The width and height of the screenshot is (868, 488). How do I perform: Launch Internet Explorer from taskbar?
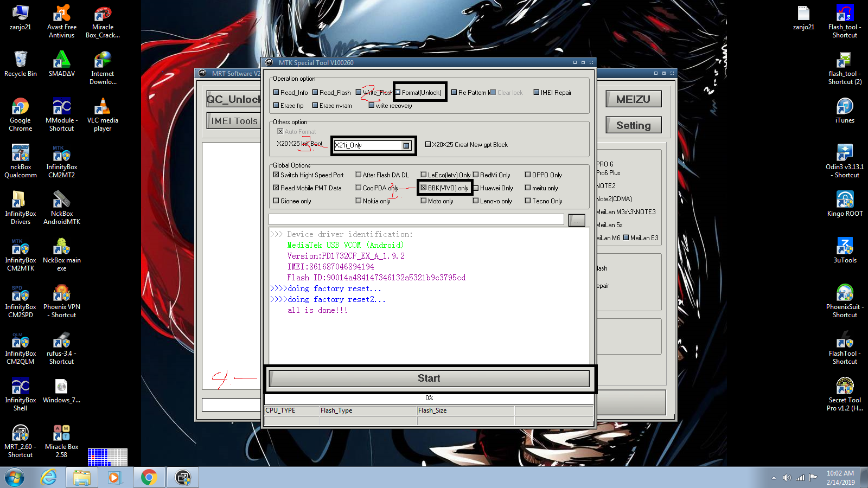point(49,477)
